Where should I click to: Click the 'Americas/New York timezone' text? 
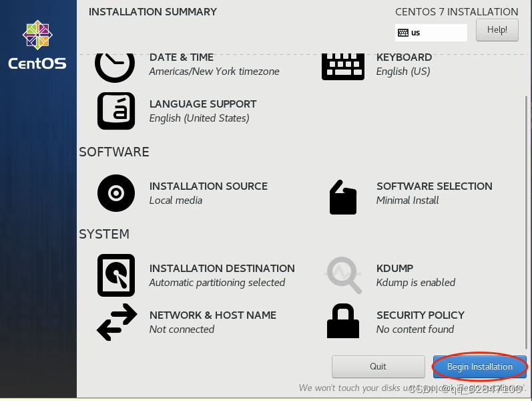coord(214,72)
